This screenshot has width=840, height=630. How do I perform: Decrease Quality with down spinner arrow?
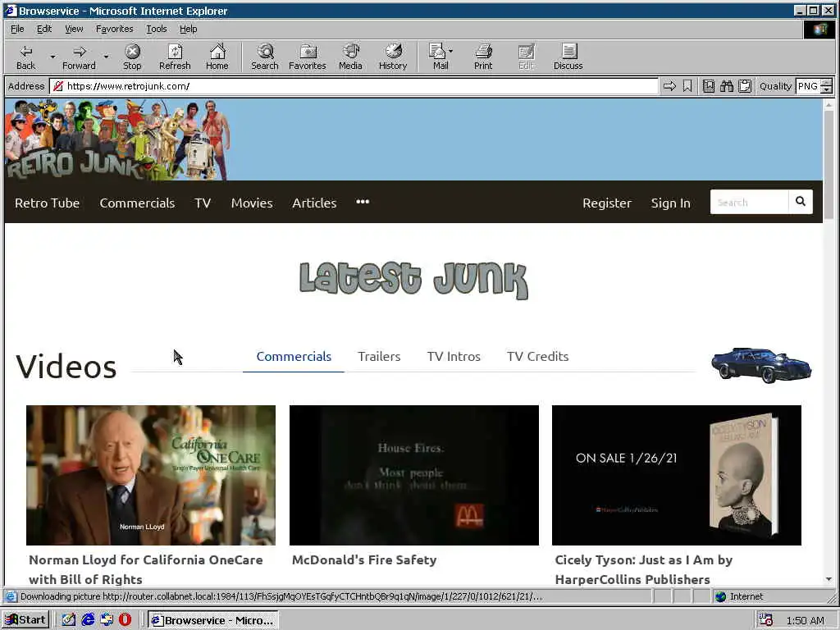click(x=827, y=89)
